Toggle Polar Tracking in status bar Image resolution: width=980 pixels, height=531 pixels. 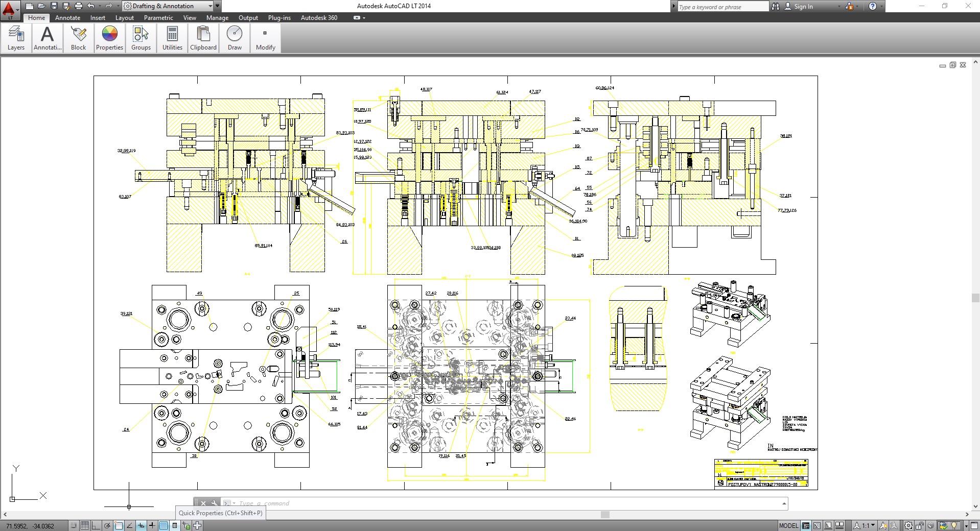[x=107, y=525]
